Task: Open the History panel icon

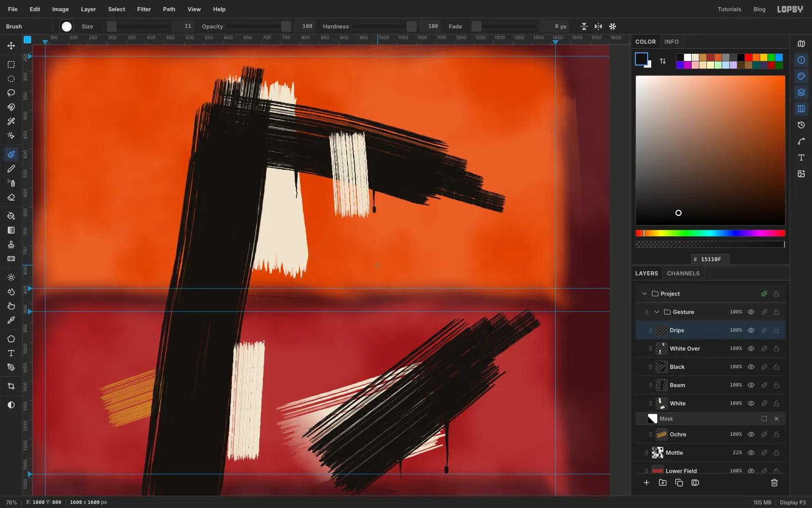Action: click(801, 125)
